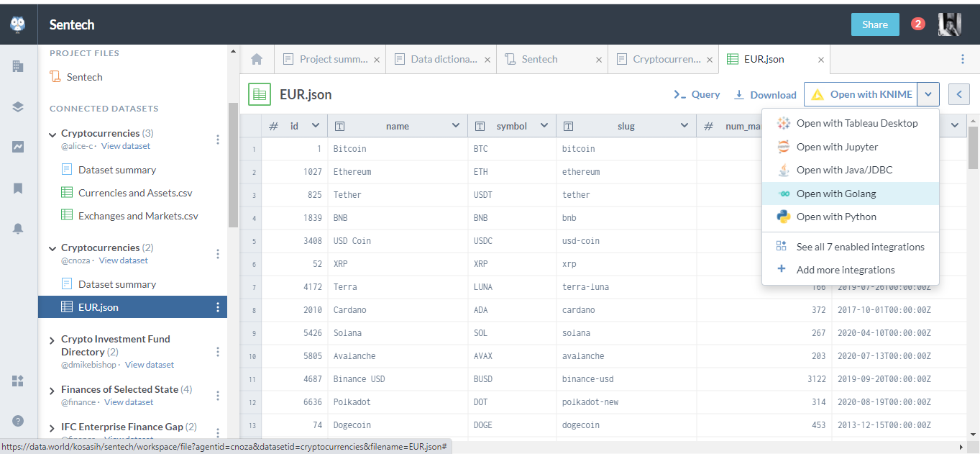The width and height of the screenshot is (980, 454).
Task: Choose Open with Python
Action: pos(851,217)
